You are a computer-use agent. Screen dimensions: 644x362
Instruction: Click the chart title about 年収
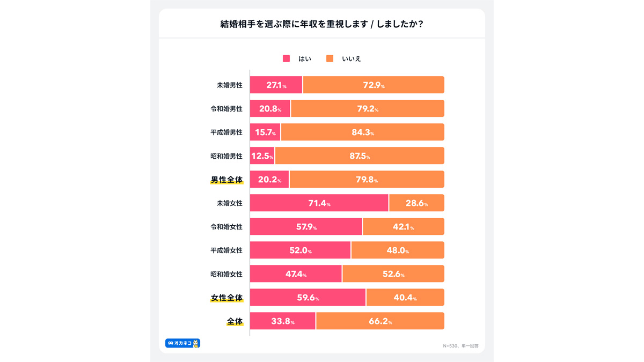[x=322, y=24]
